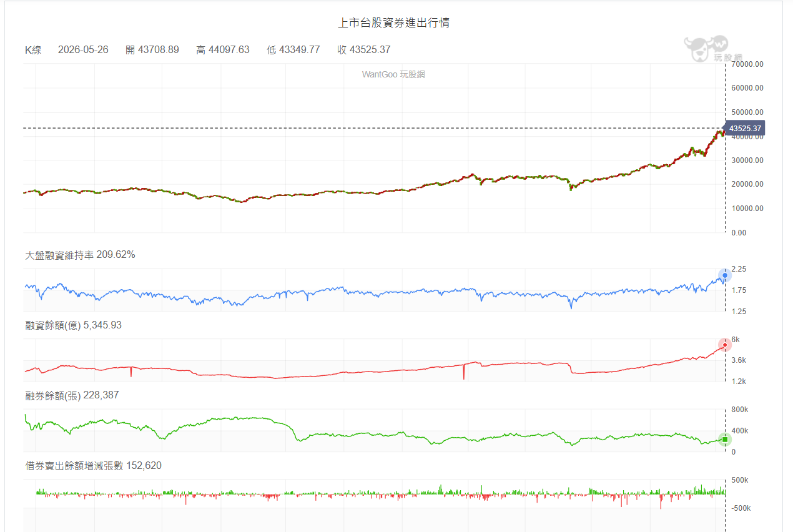Click the blue marker on 融資維持率 line

[725, 275]
